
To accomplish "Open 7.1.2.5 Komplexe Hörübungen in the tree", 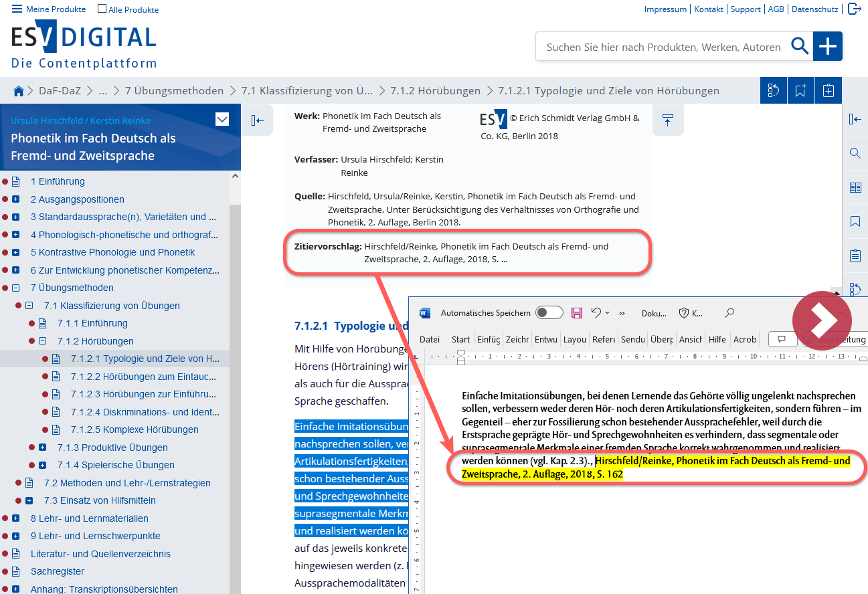I will tap(135, 429).
